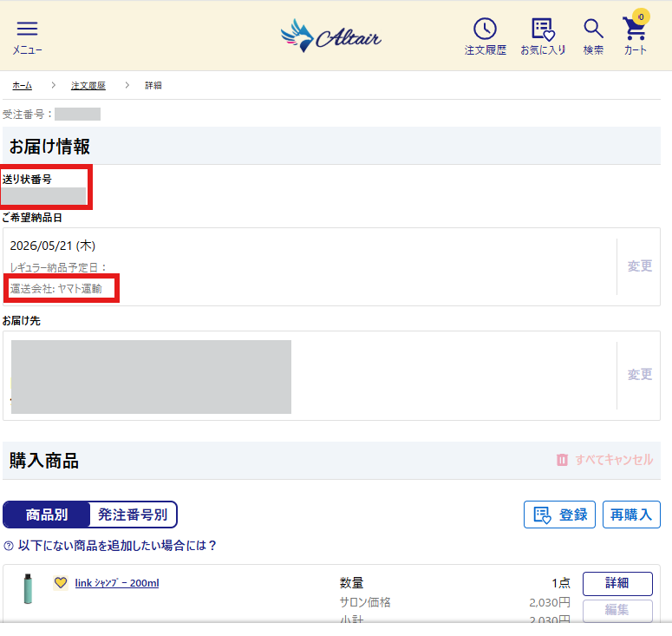This screenshot has height=636, width=672.
Task: Switch to 商品別 tab
Action: tap(47, 515)
